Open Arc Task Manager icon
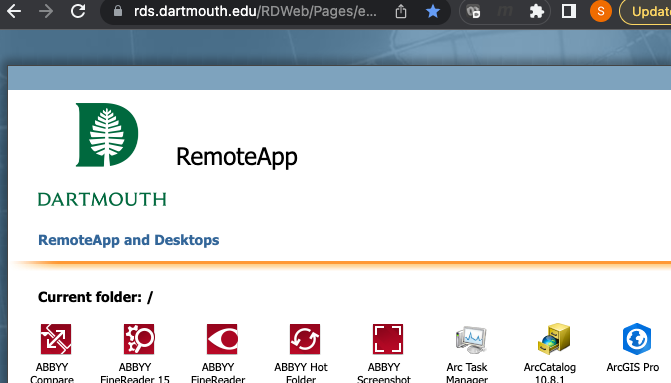 tap(471, 339)
